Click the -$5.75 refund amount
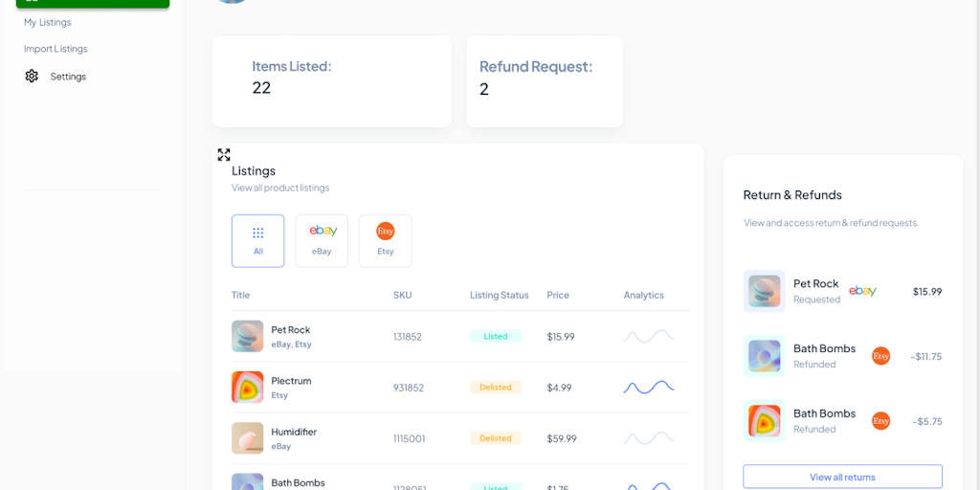This screenshot has height=490, width=980. click(x=927, y=422)
